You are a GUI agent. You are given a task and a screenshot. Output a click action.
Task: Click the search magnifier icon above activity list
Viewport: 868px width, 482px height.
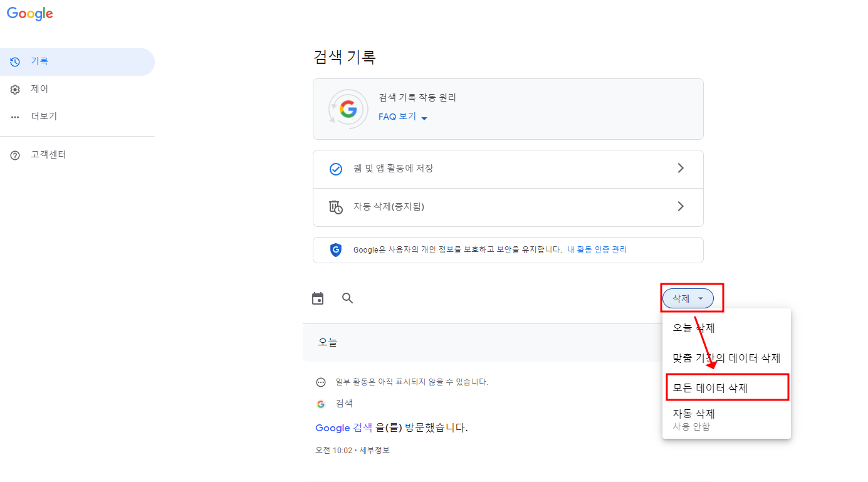point(348,298)
